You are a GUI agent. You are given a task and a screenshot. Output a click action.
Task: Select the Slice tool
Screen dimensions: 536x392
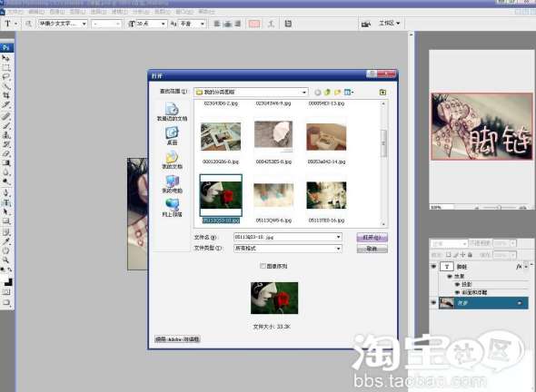click(5, 104)
